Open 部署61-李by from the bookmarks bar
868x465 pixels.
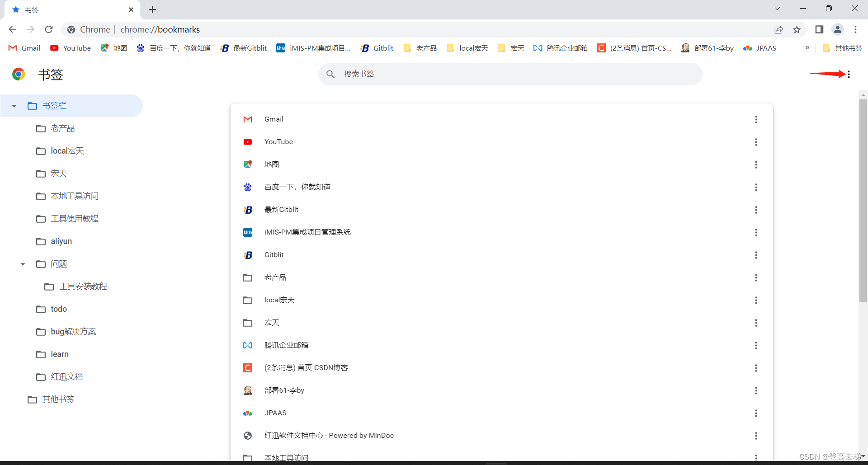pyautogui.click(x=708, y=48)
